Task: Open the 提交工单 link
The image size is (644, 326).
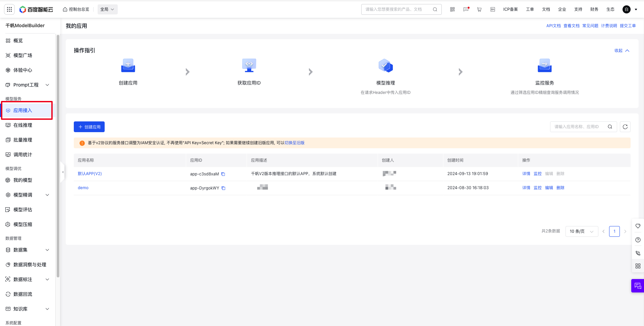Action: pos(628,26)
